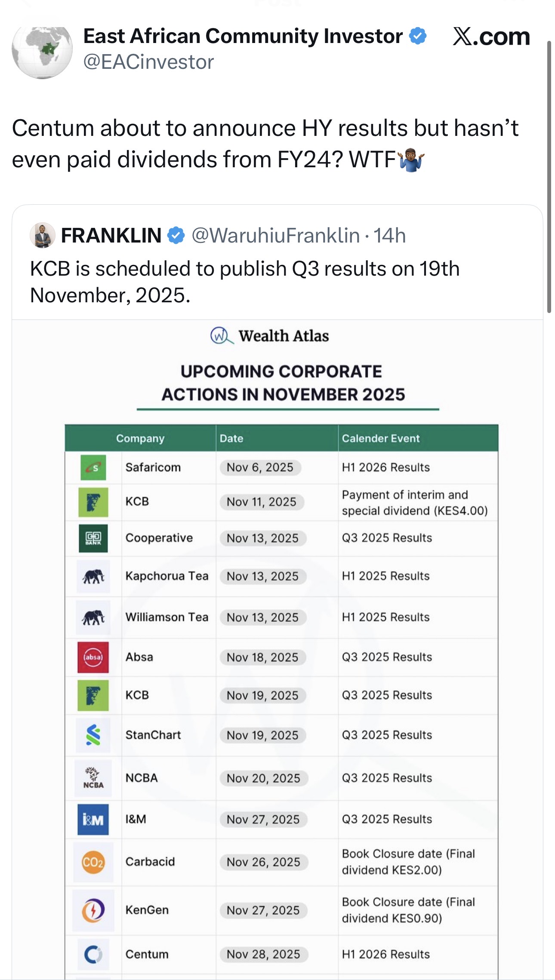Open the @EACinvestor handle link
This screenshot has width=555, height=980.
click(148, 62)
